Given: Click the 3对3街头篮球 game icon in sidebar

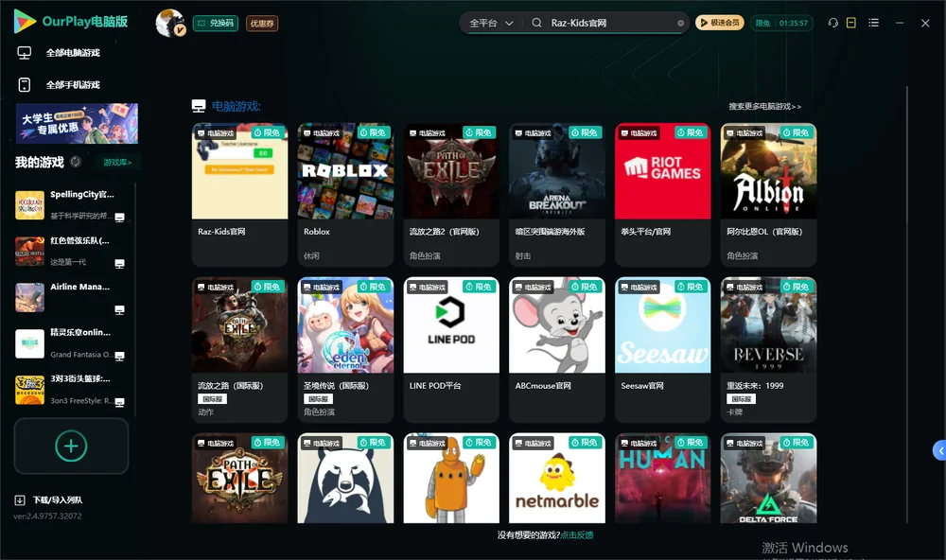Looking at the screenshot, I should tap(29, 390).
